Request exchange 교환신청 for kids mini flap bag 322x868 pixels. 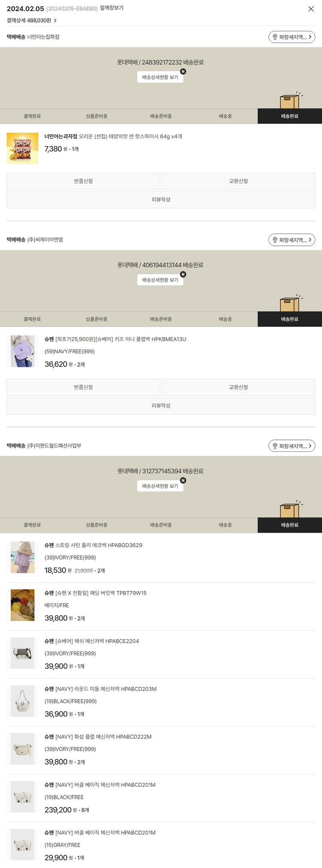tap(239, 387)
